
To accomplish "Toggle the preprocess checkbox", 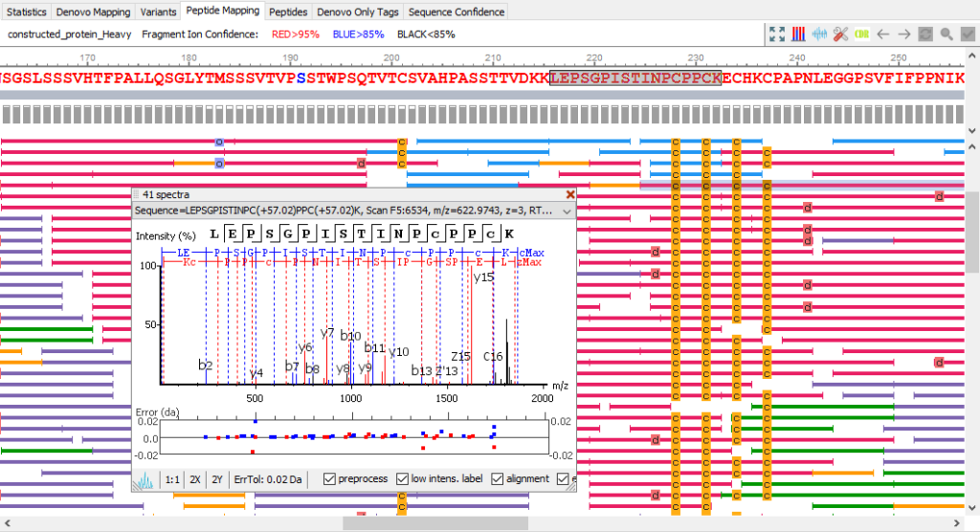I will [329, 478].
